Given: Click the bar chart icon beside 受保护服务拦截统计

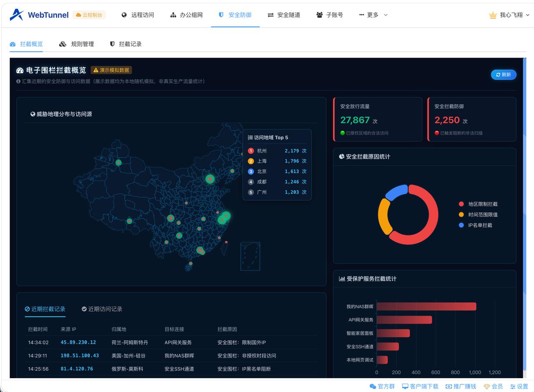Looking at the screenshot, I should (x=342, y=279).
